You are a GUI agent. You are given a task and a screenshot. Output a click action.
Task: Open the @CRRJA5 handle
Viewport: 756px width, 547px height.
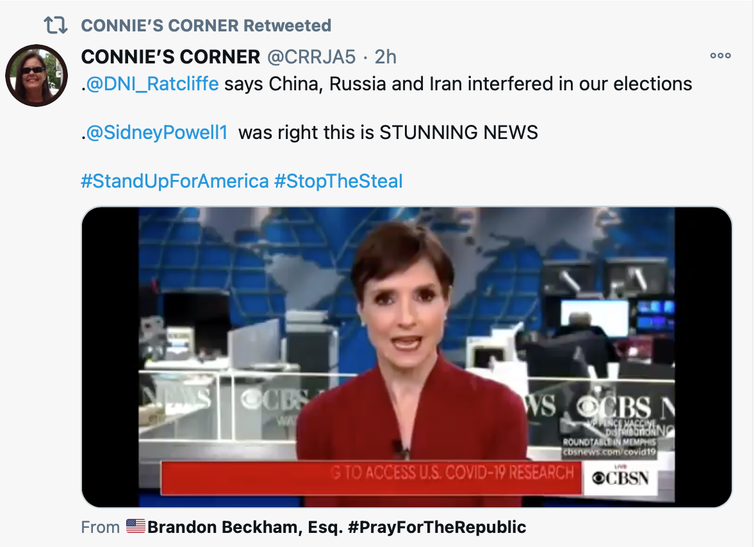tap(311, 57)
